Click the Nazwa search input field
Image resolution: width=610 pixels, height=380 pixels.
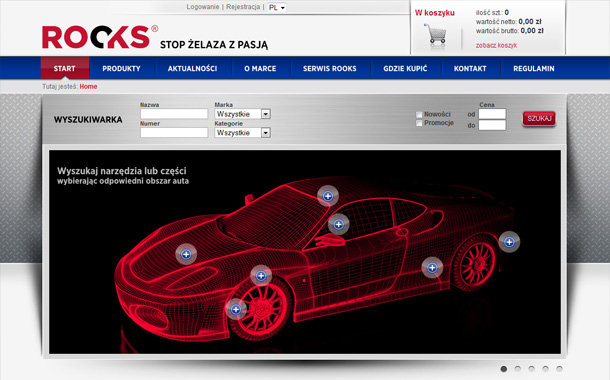(174, 114)
